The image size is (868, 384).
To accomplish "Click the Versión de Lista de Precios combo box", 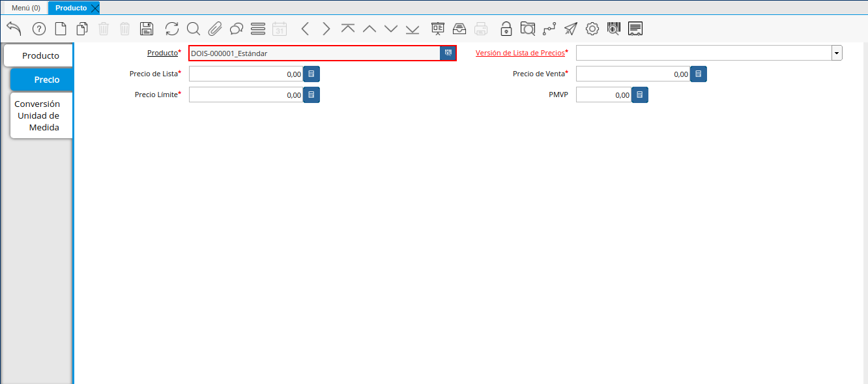I will click(x=709, y=53).
